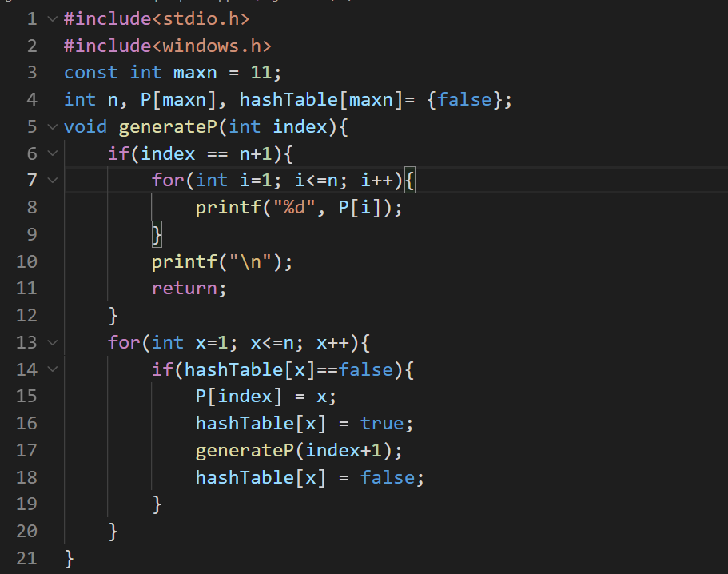Click false keyword on line 18
Image resolution: width=728 pixels, height=574 pixels.
click(388, 477)
